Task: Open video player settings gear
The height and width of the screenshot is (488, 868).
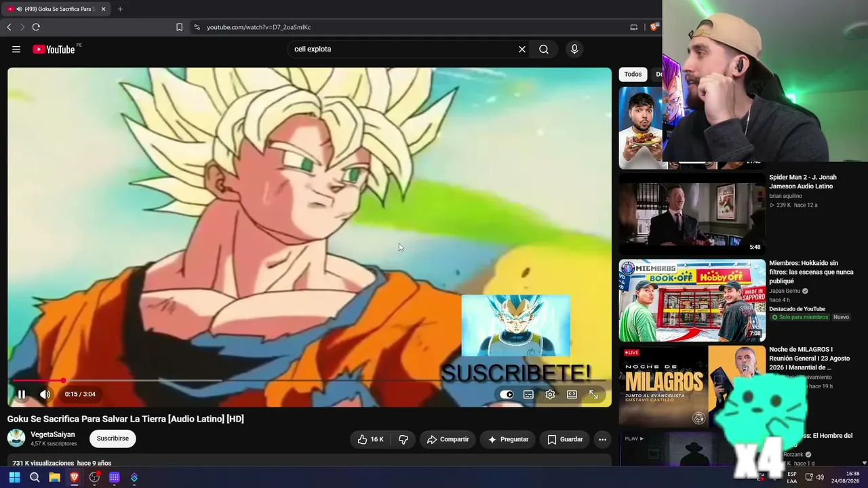Action: click(x=550, y=394)
